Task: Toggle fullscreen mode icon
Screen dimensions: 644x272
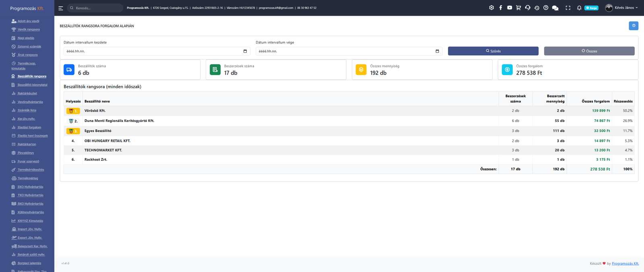Action: pyautogui.click(x=568, y=8)
